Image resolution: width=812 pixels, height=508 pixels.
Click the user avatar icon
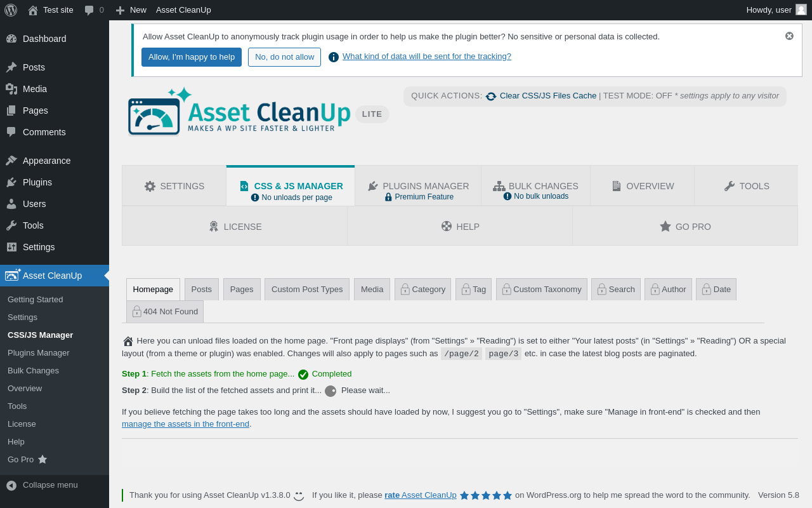[801, 10]
